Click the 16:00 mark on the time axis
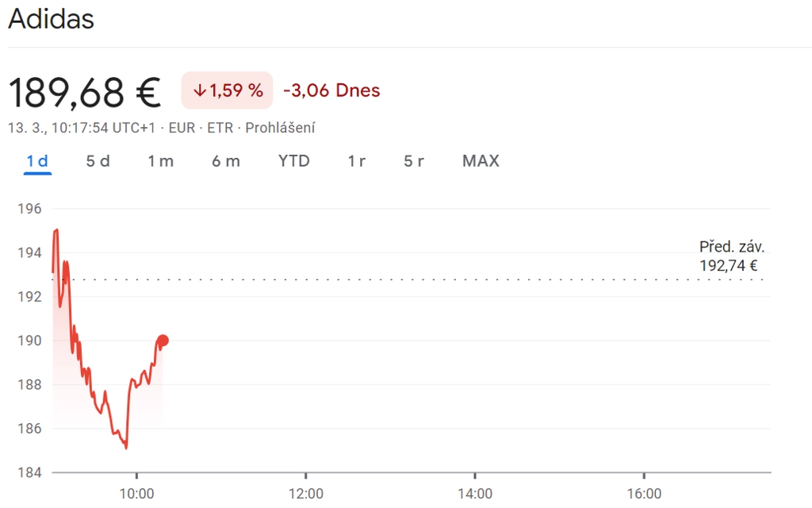Image resolution: width=812 pixels, height=508 pixels. click(644, 493)
